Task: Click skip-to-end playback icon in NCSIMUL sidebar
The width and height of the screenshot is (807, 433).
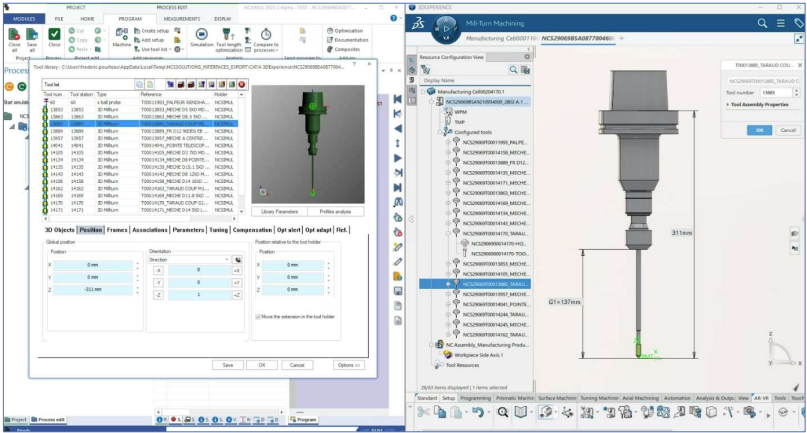Action: [397, 187]
